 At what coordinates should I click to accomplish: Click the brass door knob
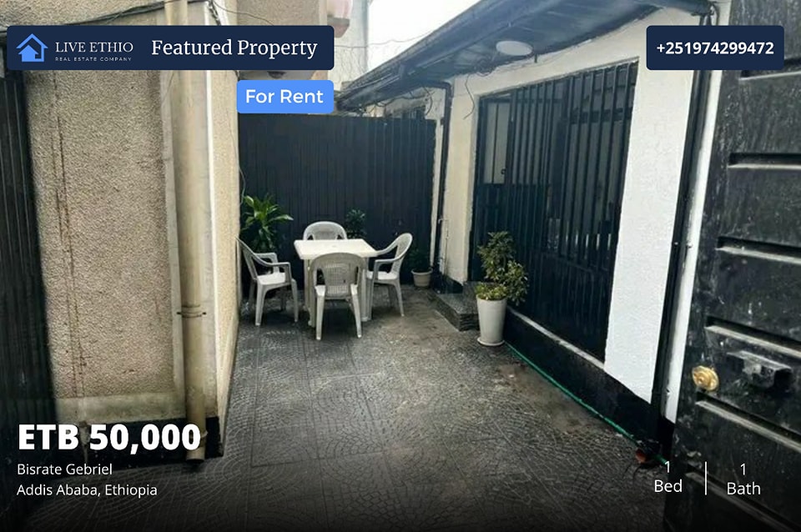point(705,378)
